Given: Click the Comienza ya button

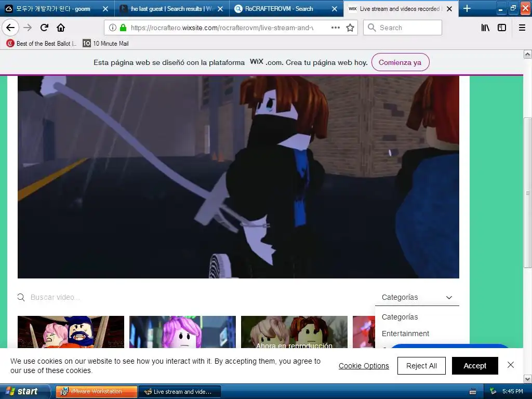Looking at the screenshot, I should point(400,62).
